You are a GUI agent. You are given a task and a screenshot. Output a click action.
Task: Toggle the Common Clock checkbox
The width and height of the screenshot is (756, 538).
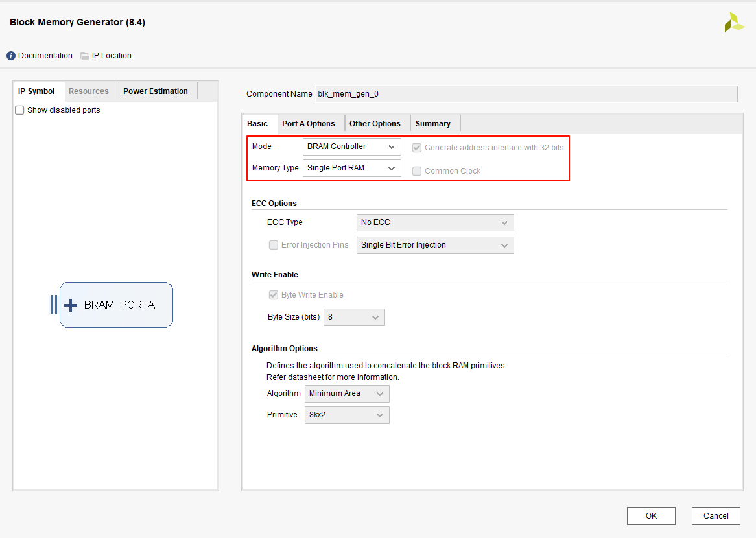417,170
